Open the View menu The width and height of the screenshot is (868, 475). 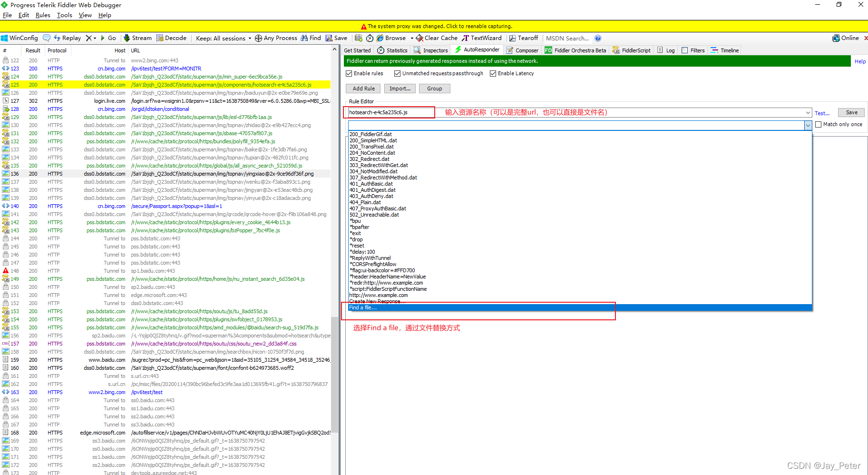pos(85,15)
